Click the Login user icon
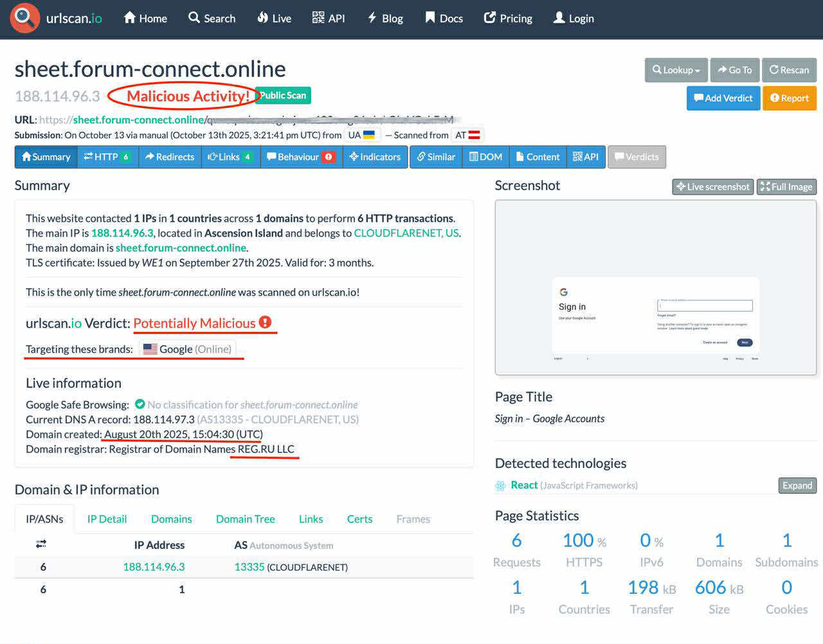 pos(559,18)
